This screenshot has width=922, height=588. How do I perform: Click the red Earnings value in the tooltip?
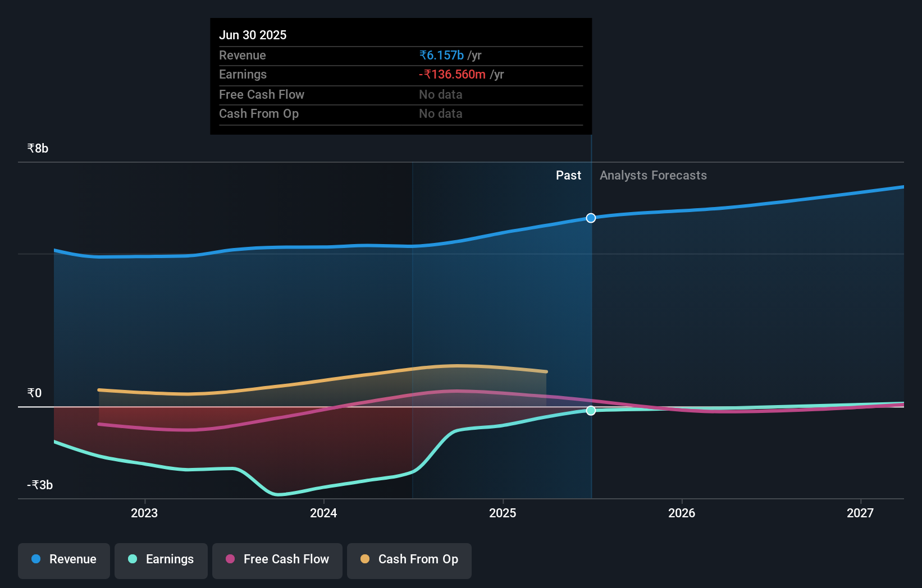click(x=452, y=74)
